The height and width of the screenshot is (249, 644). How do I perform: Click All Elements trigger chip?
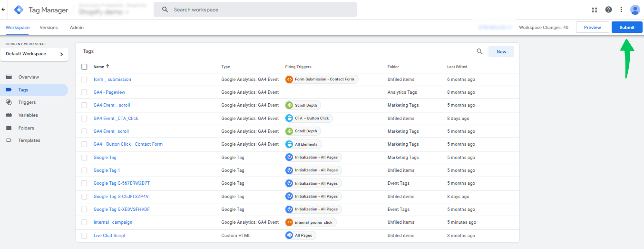click(303, 144)
